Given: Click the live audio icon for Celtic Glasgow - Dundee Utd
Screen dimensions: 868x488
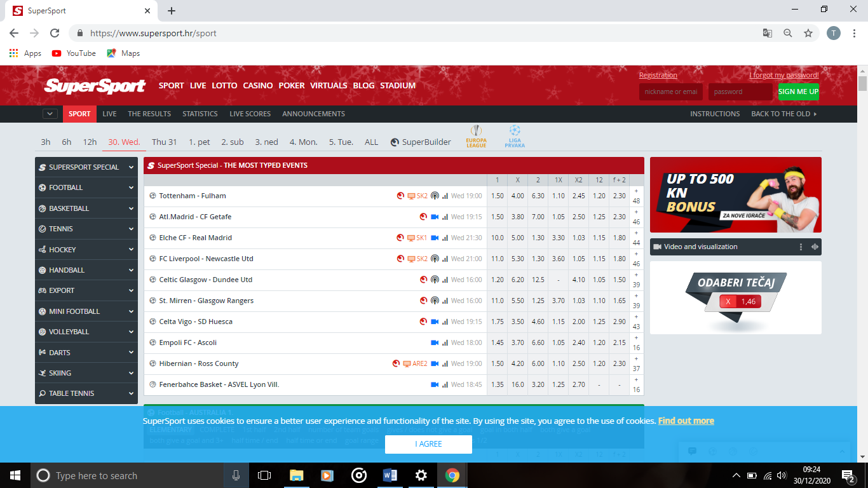Looking at the screenshot, I should 435,280.
